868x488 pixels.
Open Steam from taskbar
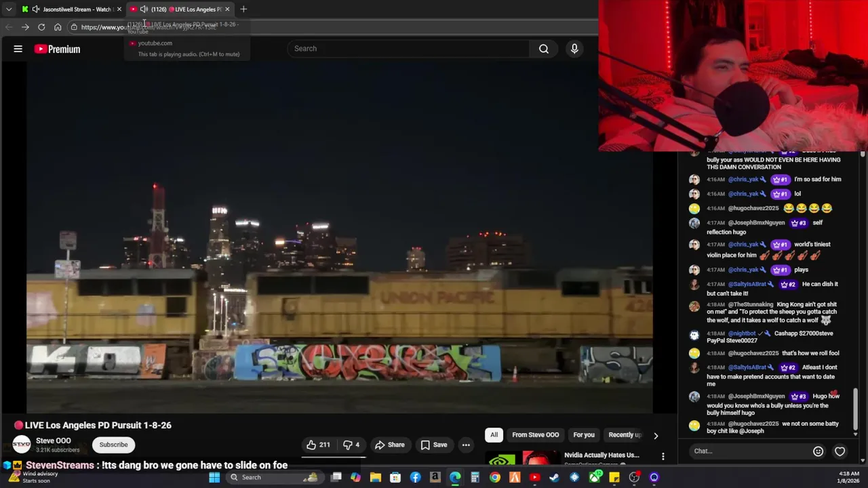pos(555,477)
